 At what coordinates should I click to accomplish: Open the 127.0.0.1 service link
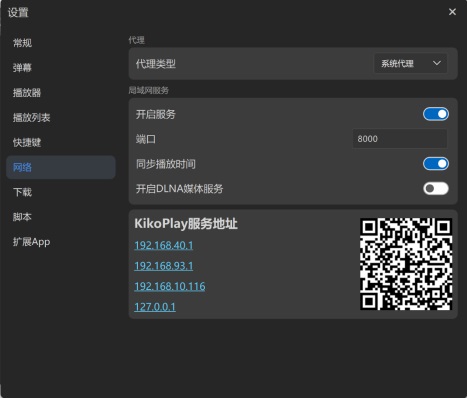coord(155,307)
